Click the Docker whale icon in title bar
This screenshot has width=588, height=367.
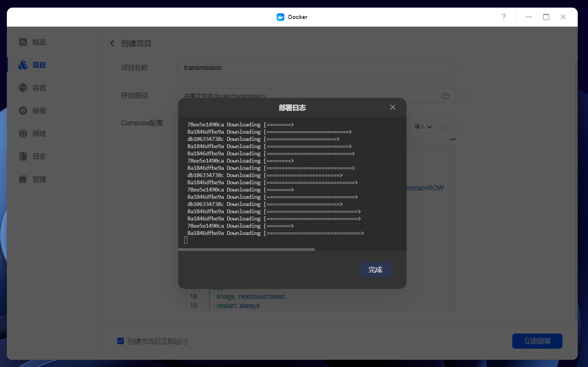click(x=280, y=17)
